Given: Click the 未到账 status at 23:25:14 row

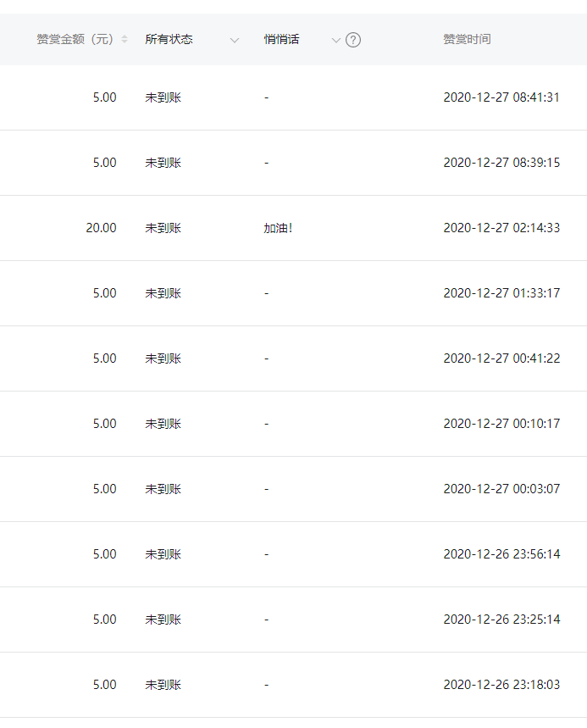Looking at the screenshot, I should click(x=163, y=620).
